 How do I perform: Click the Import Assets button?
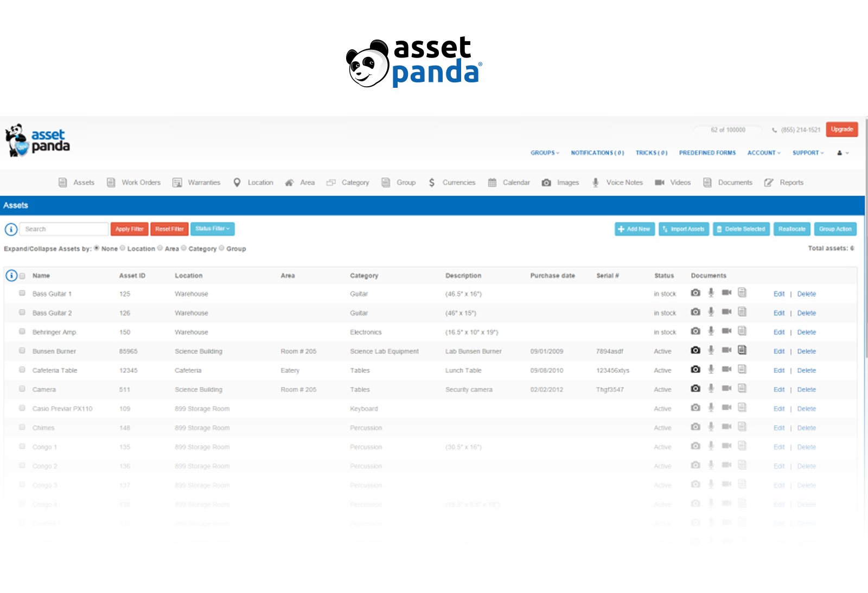pos(684,229)
